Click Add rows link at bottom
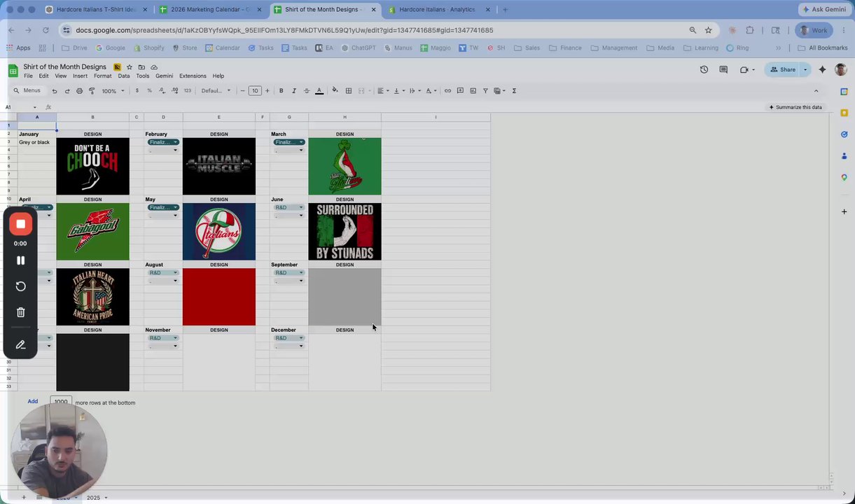 click(x=33, y=401)
